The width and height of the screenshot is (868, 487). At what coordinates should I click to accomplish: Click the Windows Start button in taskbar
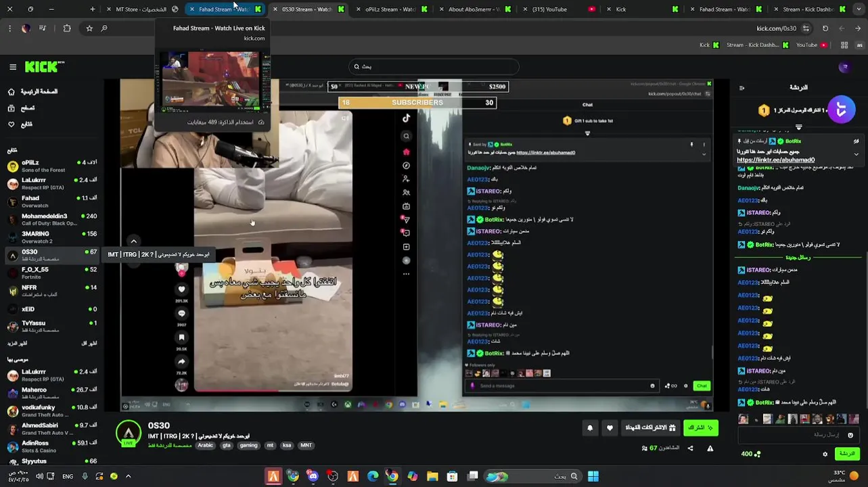pos(593,476)
